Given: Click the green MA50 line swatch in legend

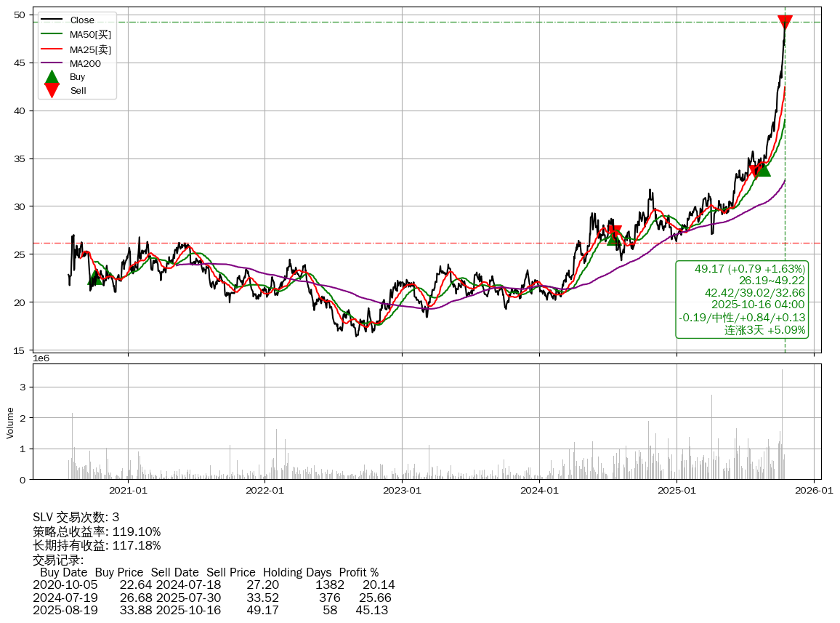Looking at the screenshot, I should point(52,34).
